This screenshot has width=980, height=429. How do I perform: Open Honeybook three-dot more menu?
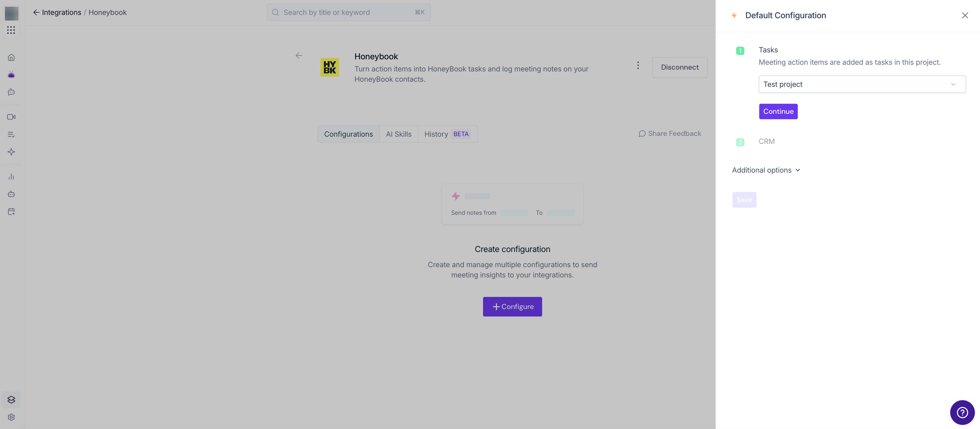(638, 66)
